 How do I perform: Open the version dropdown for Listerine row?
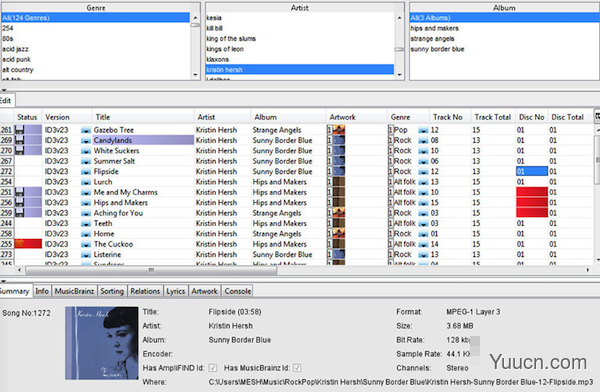click(86, 254)
